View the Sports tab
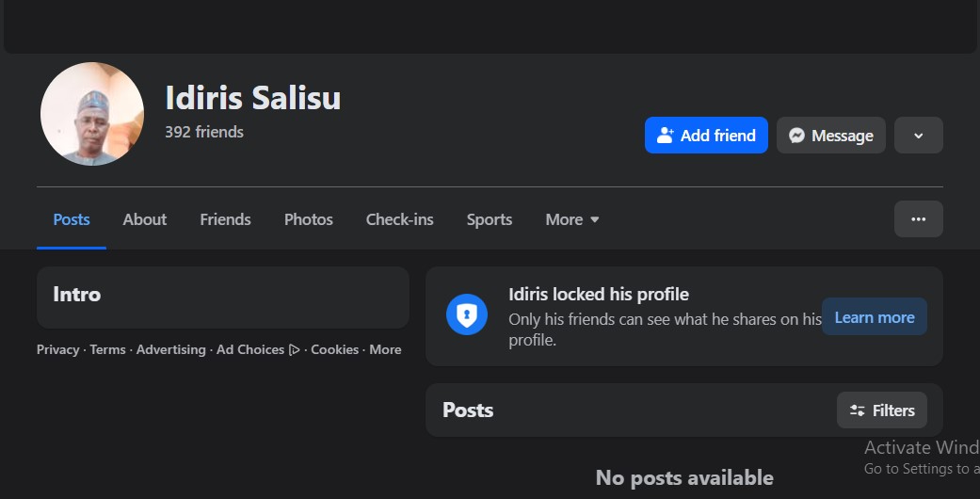980x499 pixels. point(490,219)
